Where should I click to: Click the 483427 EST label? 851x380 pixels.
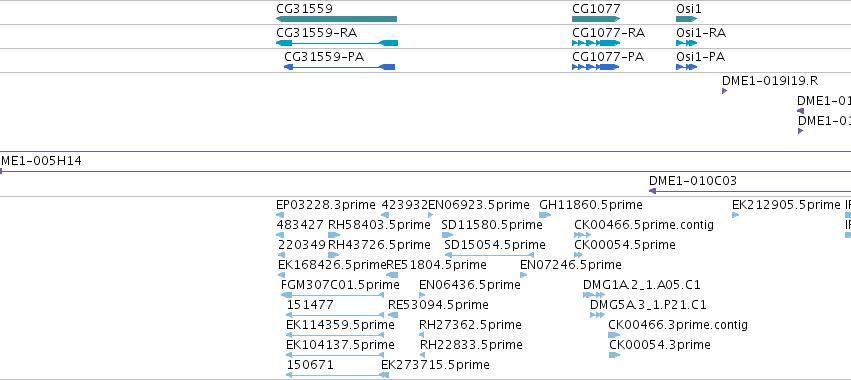[x=300, y=225]
